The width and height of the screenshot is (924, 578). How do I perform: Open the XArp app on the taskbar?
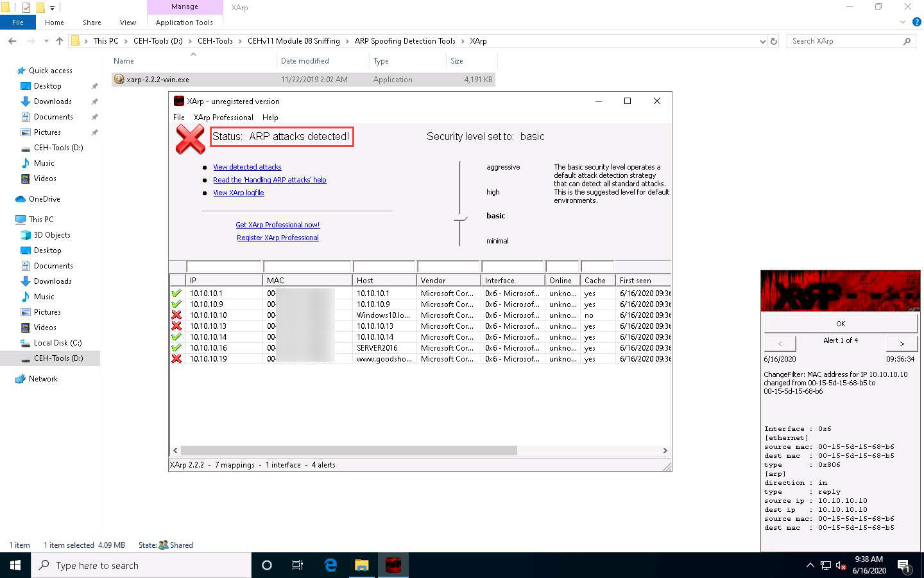(393, 565)
